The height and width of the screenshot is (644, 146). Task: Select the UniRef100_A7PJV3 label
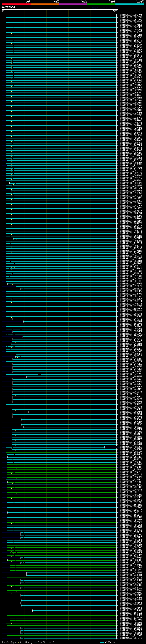tap(131, 374)
